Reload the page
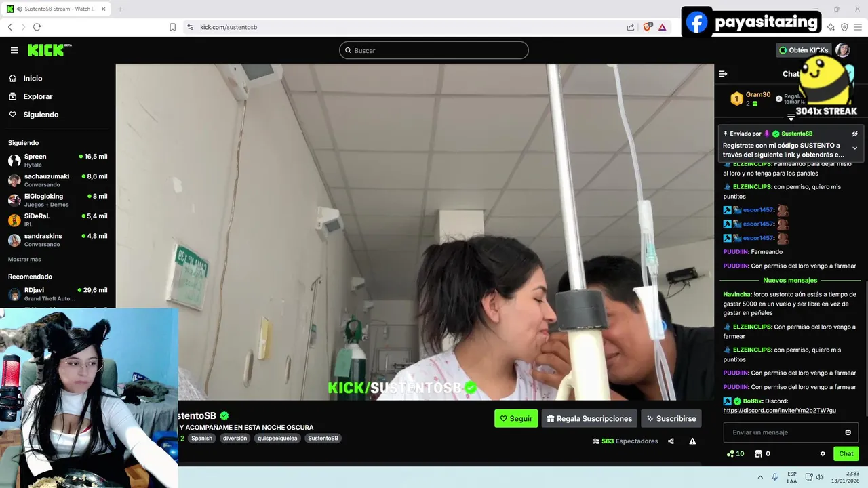 tap(37, 27)
